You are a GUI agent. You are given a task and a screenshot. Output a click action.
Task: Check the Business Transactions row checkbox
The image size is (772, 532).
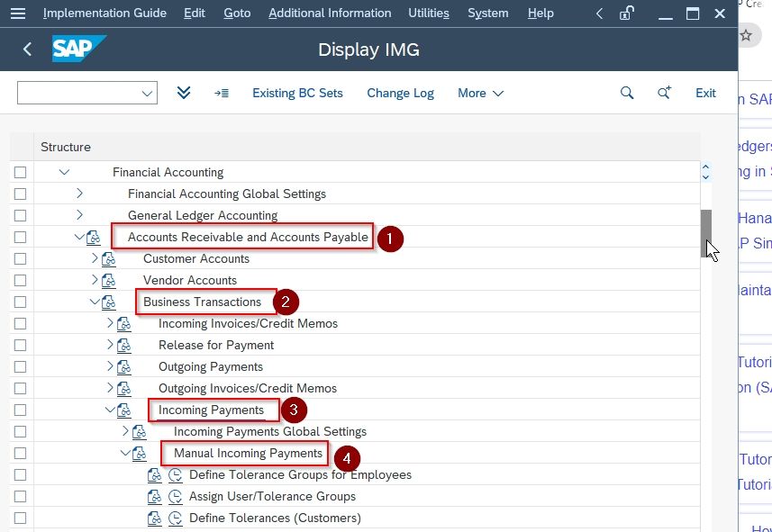20,302
